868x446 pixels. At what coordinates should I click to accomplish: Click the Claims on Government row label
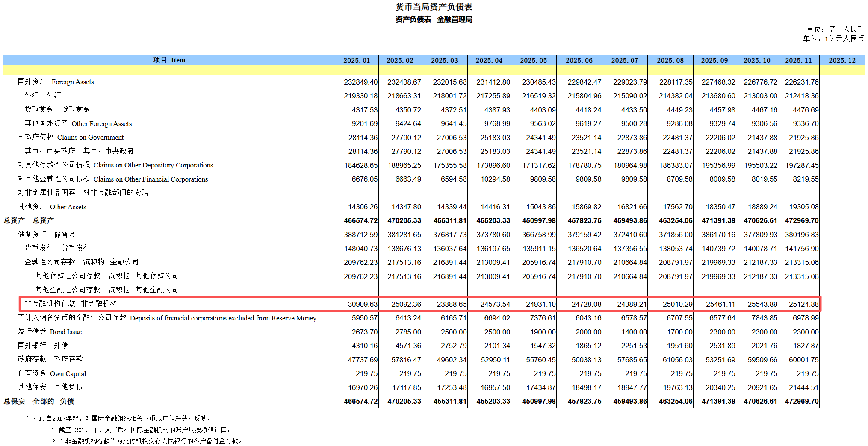pyautogui.click(x=71, y=137)
